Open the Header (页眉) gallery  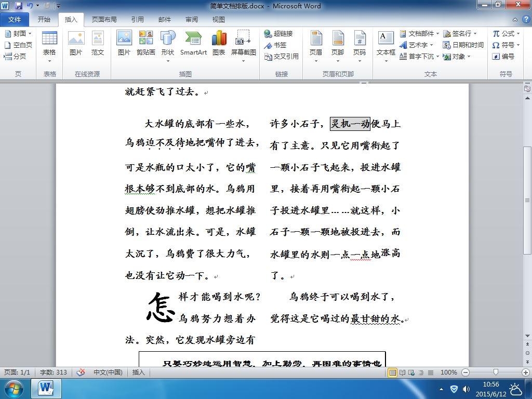(x=316, y=47)
